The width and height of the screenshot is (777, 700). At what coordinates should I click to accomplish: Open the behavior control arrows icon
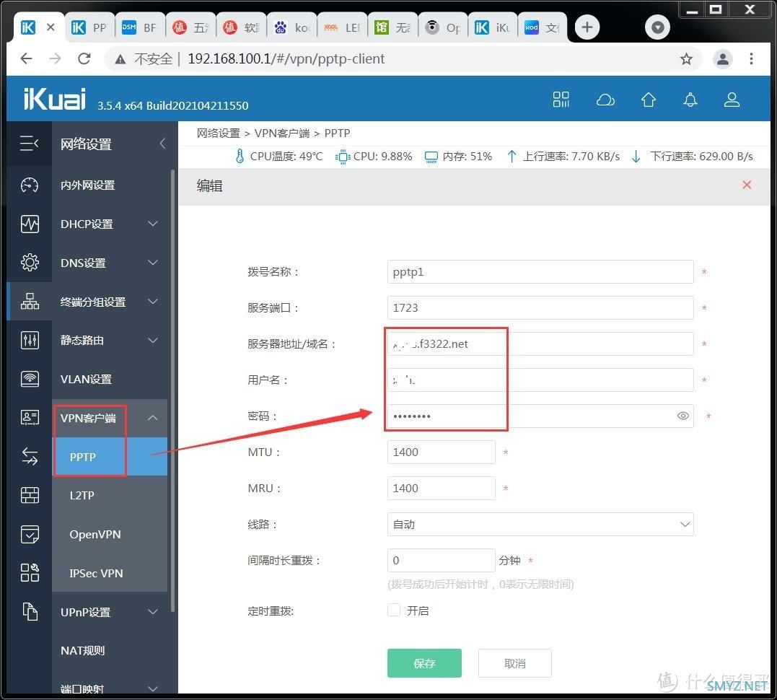point(30,456)
